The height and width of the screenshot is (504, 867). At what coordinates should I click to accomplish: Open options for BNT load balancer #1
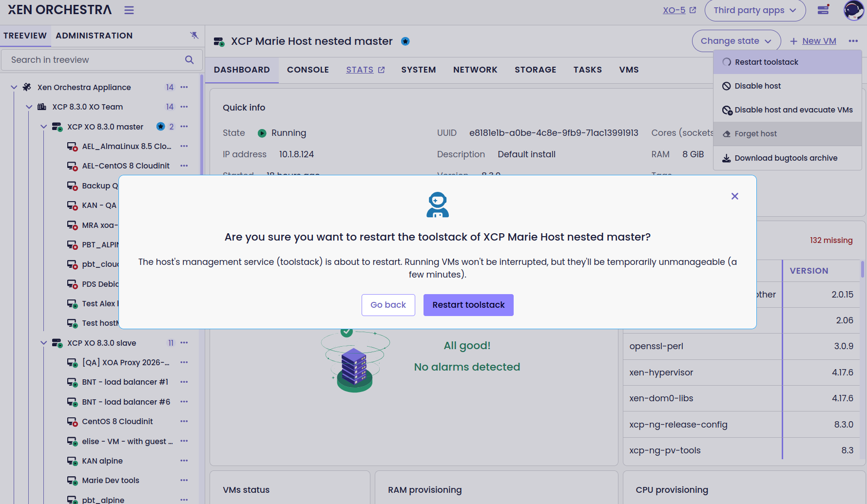coord(184,382)
